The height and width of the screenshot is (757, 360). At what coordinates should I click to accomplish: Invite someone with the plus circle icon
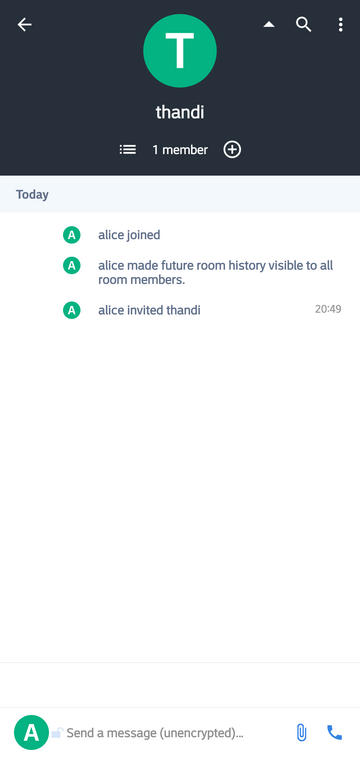[232, 150]
